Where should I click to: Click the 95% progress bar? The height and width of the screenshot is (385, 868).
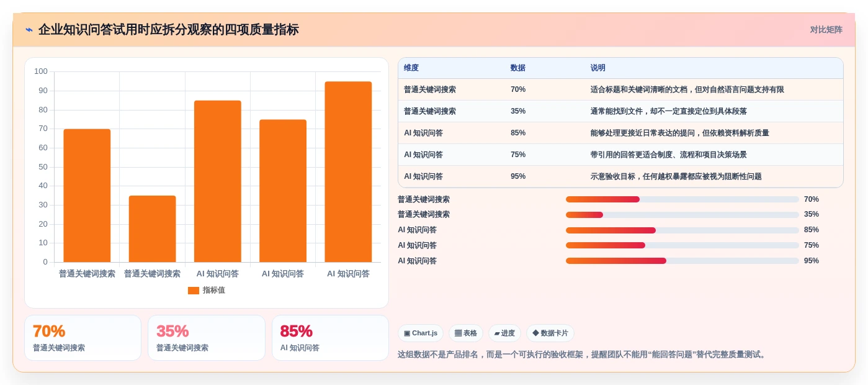click(x=682, y=261)
